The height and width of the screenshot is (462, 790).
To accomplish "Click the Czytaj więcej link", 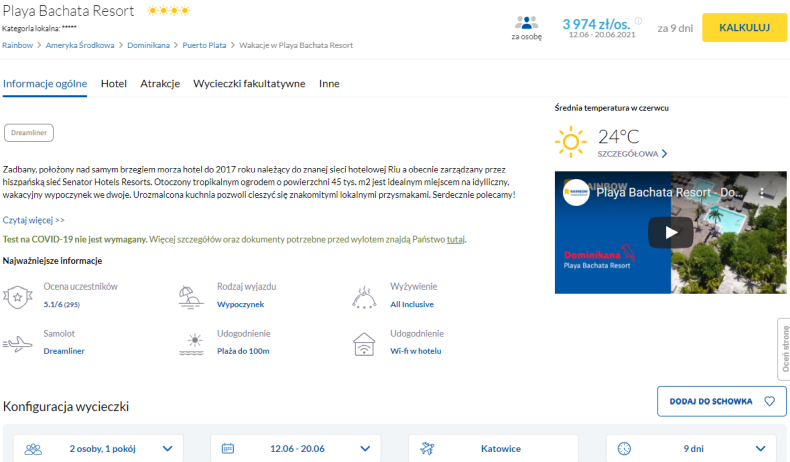I will [33, 220].
